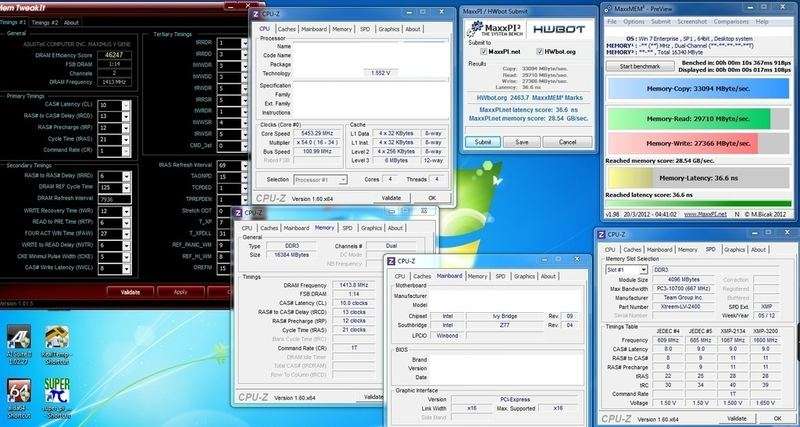Click Validate in top CPU-Z CPU window
This screenshot has height=427, width=800.
point(391,198)
